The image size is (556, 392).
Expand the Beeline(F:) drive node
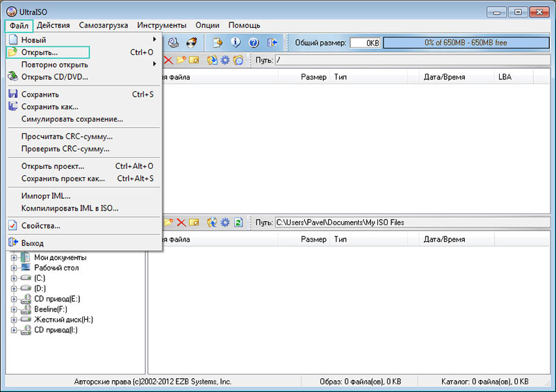(x=14, y=309)
